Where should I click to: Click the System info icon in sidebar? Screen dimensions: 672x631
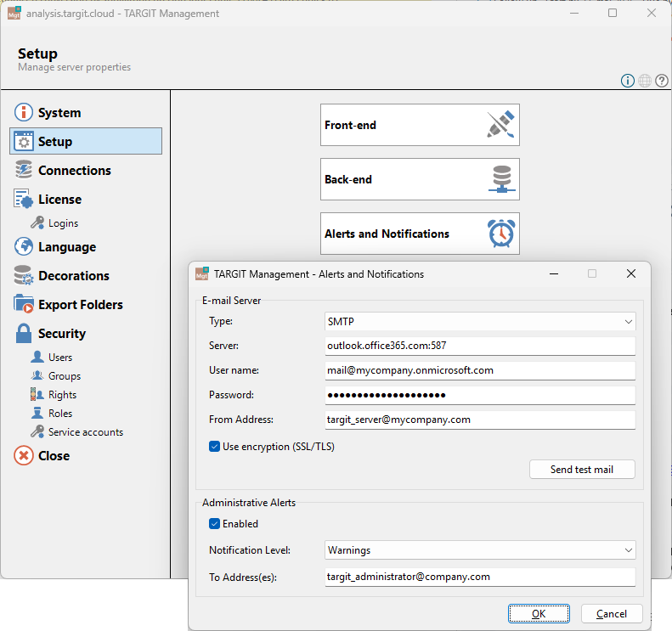point(24,112)
